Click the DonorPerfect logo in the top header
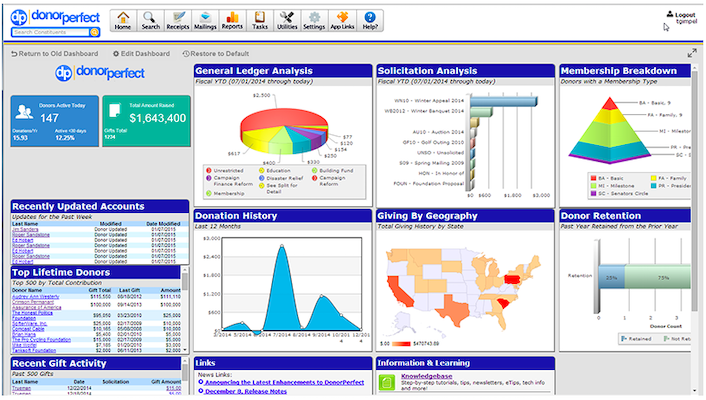This screenshot has width=706, height=400. pos(55,17)
